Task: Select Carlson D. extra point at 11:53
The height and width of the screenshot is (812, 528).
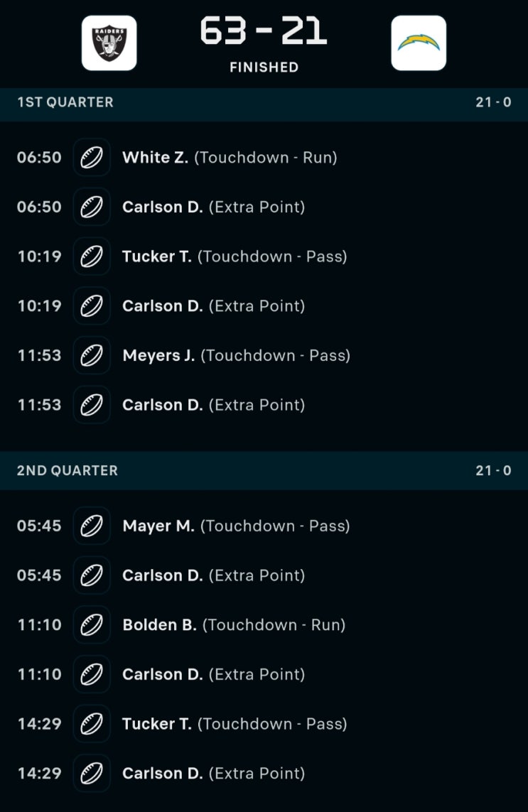Action: tap(213, 405)
